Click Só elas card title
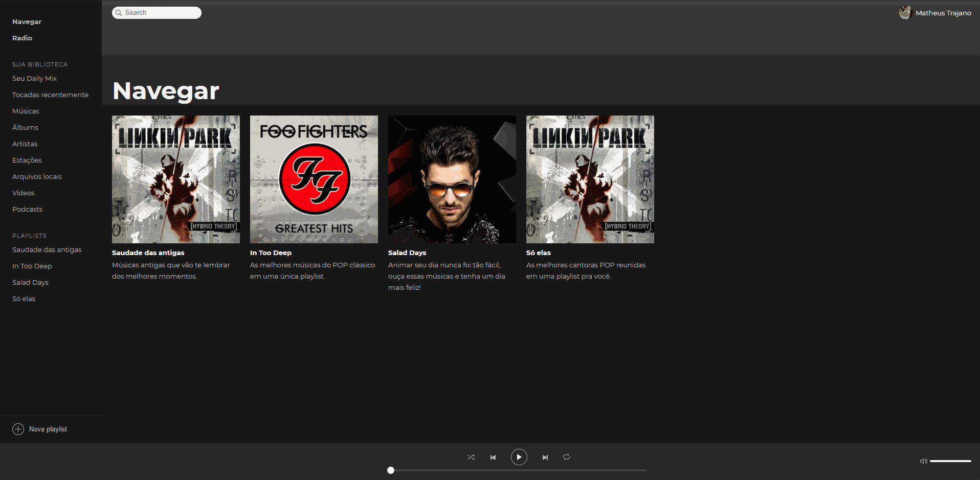 539,253
